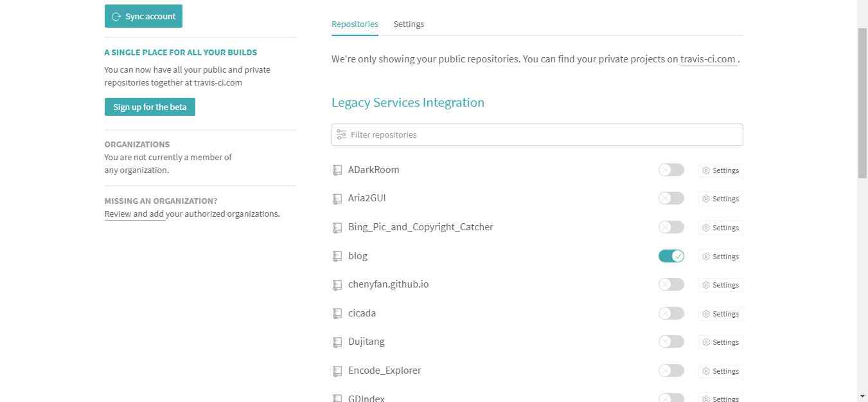Disable the blog repository toggle
This screenshot has width=868, height=402.
point(671,256)
